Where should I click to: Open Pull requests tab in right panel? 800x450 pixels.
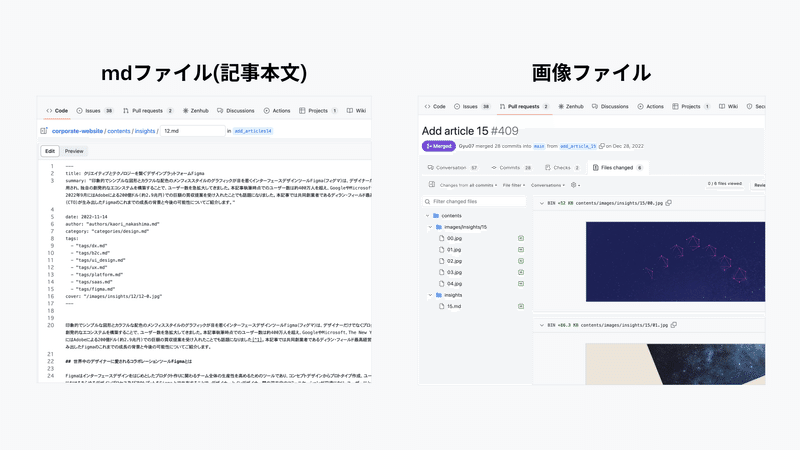click(x=524, y=107)
